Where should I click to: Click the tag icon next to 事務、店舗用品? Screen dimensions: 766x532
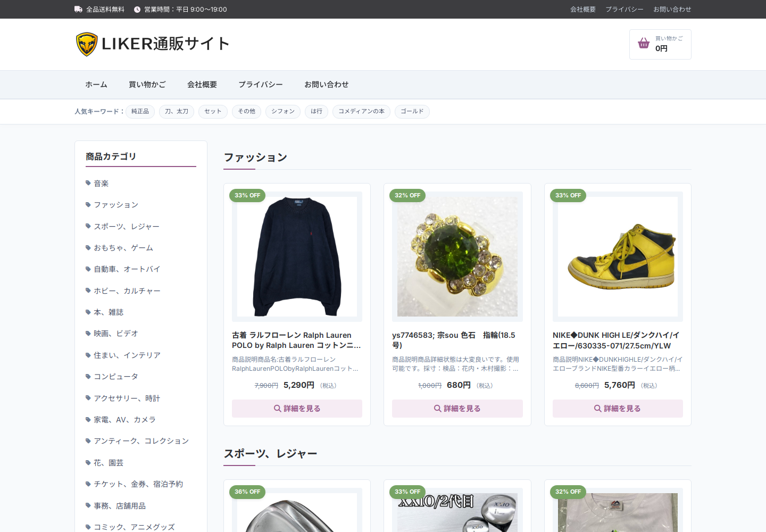tap(88, 505)
